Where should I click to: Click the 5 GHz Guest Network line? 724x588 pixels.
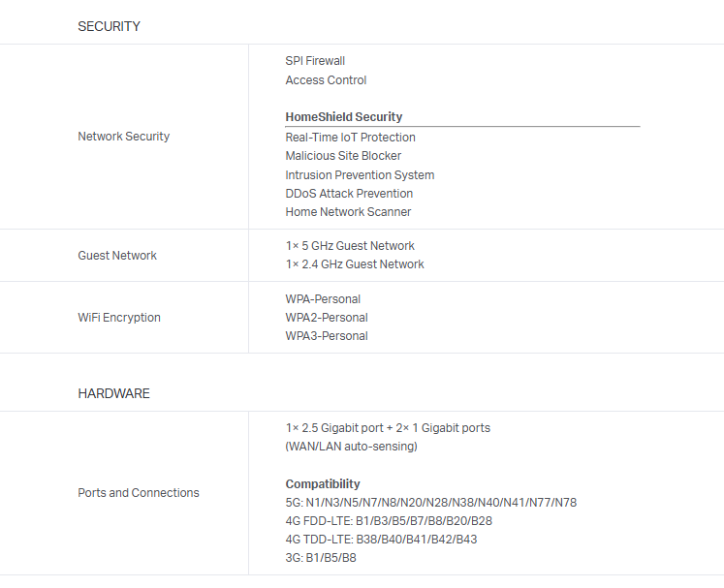tap(350, 246)
